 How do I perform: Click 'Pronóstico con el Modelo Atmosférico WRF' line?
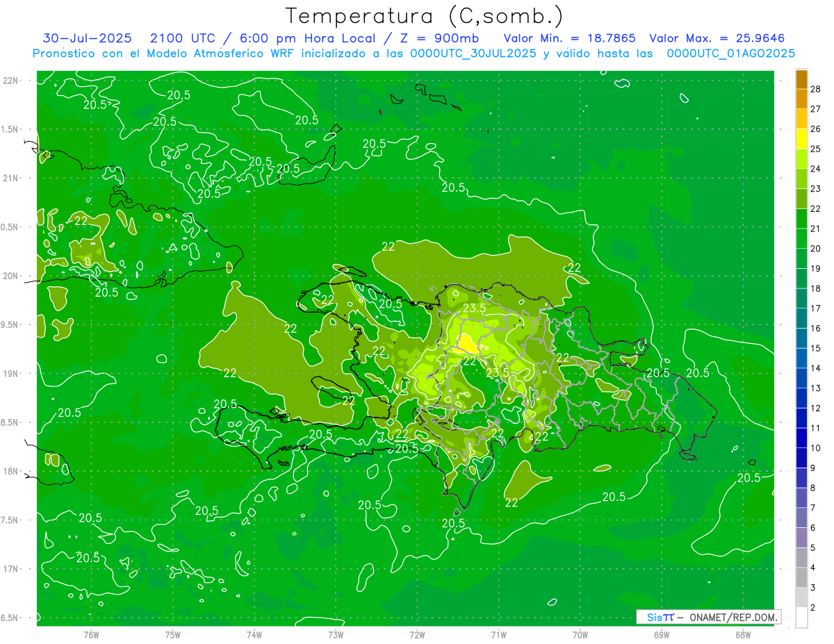[414, 53]
